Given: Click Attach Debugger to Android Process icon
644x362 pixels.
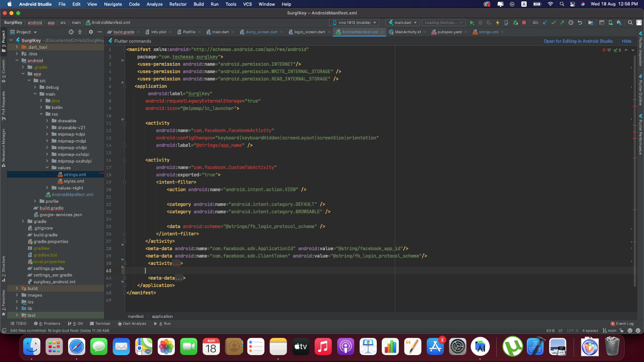Looking at the screenshot, I should click(516, 23).
